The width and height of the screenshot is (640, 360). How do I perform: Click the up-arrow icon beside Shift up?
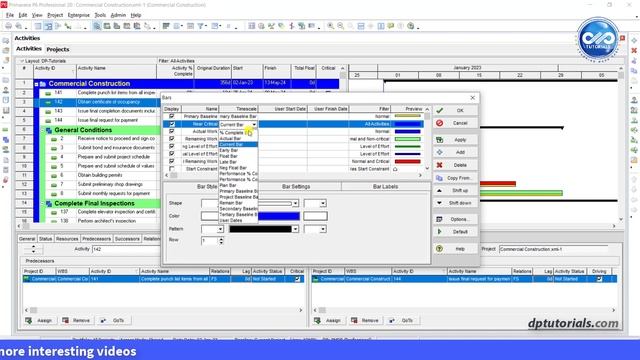[440, 191]
